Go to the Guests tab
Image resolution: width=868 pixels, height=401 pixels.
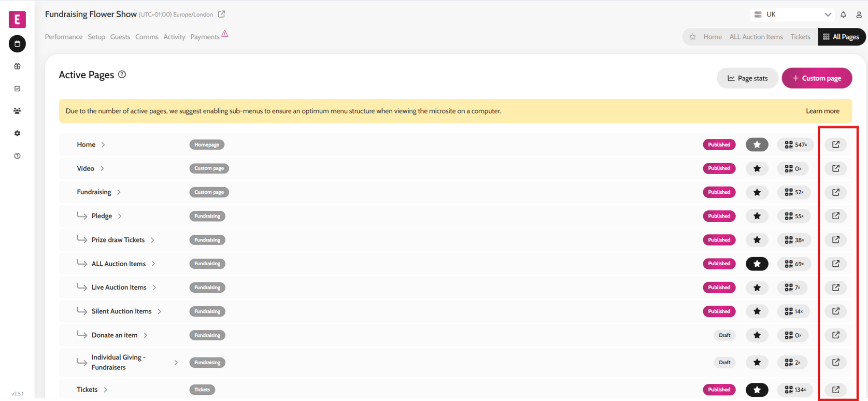point(120,37)
